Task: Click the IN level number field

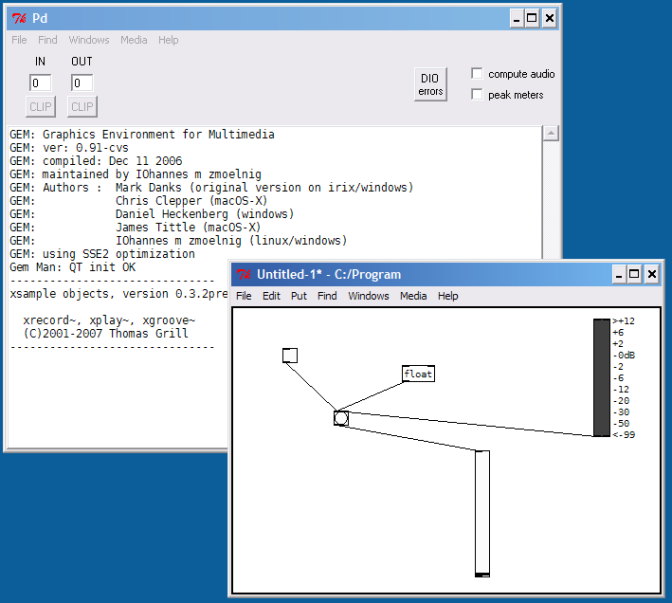Action: [41, 82]
